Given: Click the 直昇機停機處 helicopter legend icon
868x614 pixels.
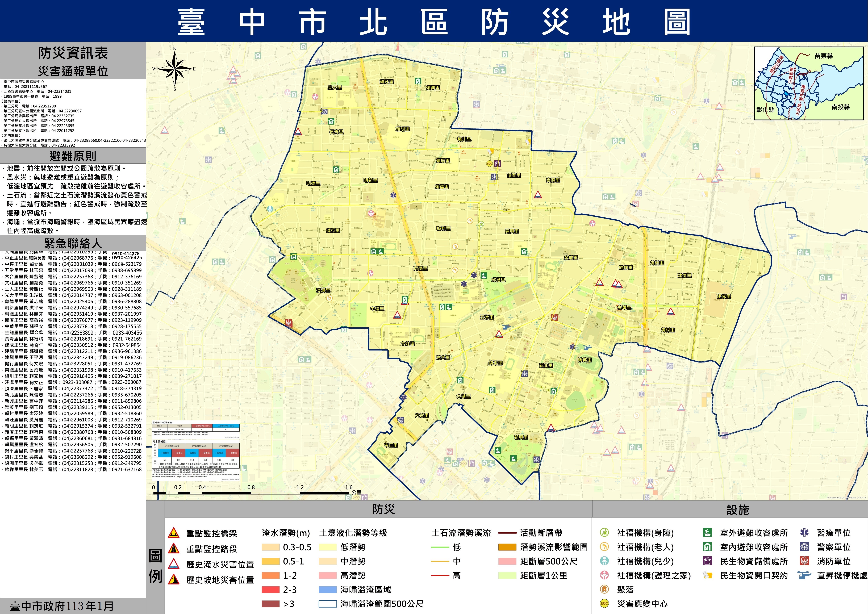Looking at the screenshot, I should click(804, 575).
